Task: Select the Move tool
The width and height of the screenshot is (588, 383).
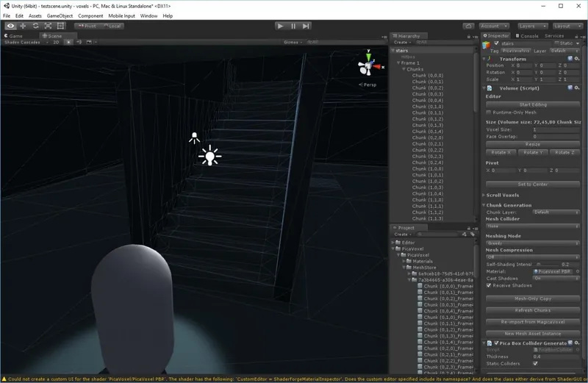Action: (x=23, y=26)
